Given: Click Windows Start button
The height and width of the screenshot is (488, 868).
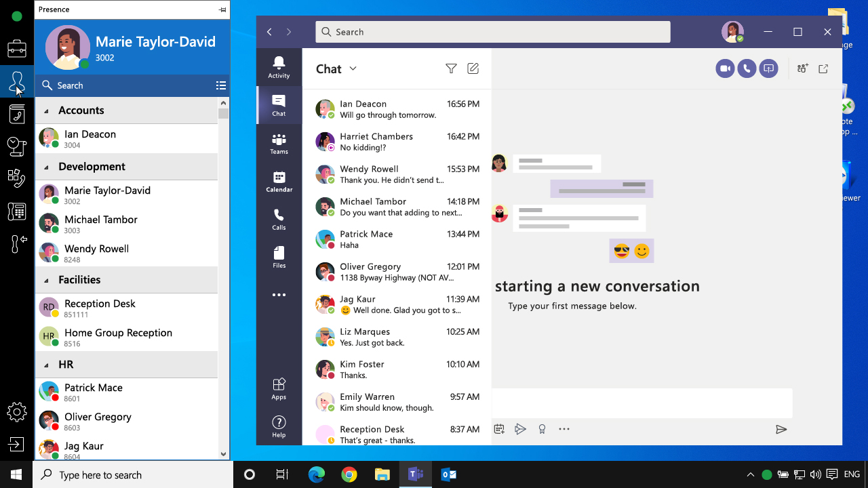Looking at the screenshot, I should (16, 474).
